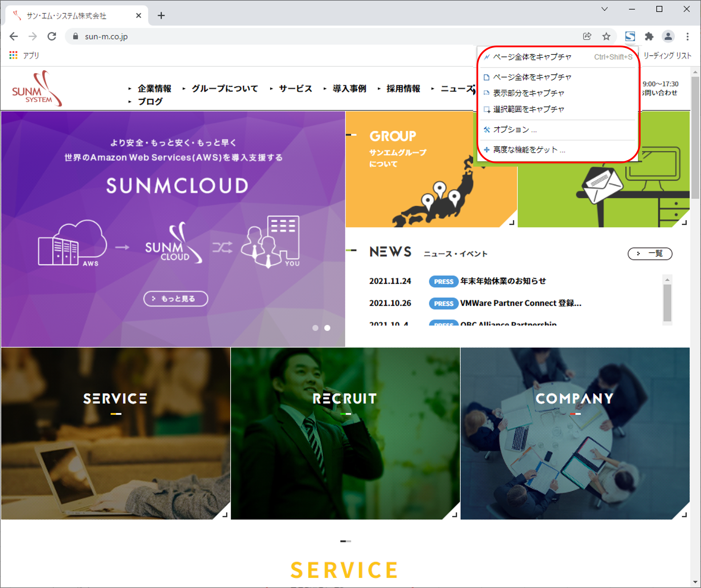The image size is (701, 588).
Task: Click the PRESS badge for 2021.10.26
Action: (x=444, y=303)
